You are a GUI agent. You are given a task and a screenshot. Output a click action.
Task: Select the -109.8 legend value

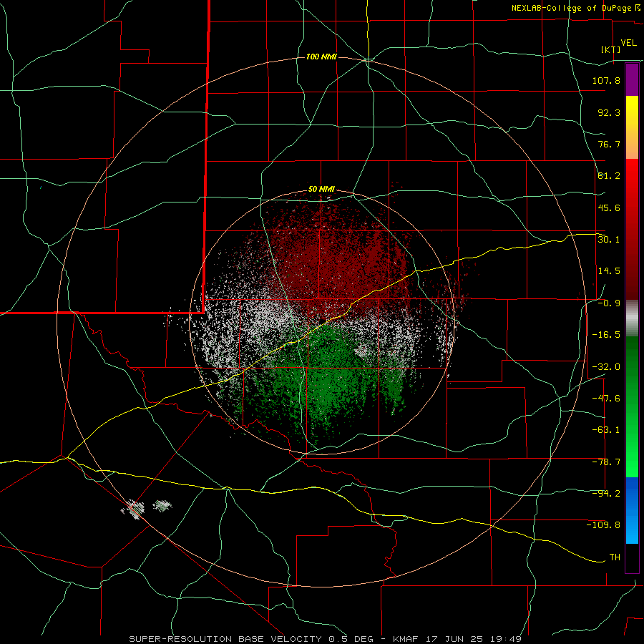point(603,525)
